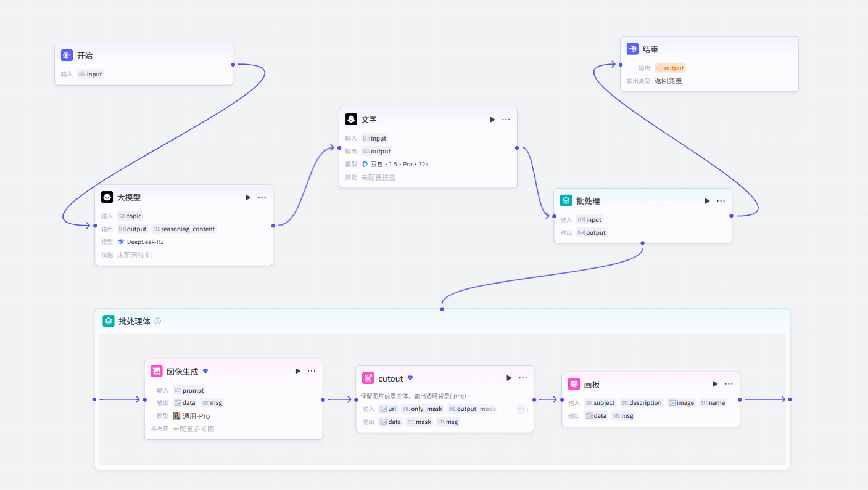
Task: Run the cutout node test play button
Action: click(x=509, y=378)
